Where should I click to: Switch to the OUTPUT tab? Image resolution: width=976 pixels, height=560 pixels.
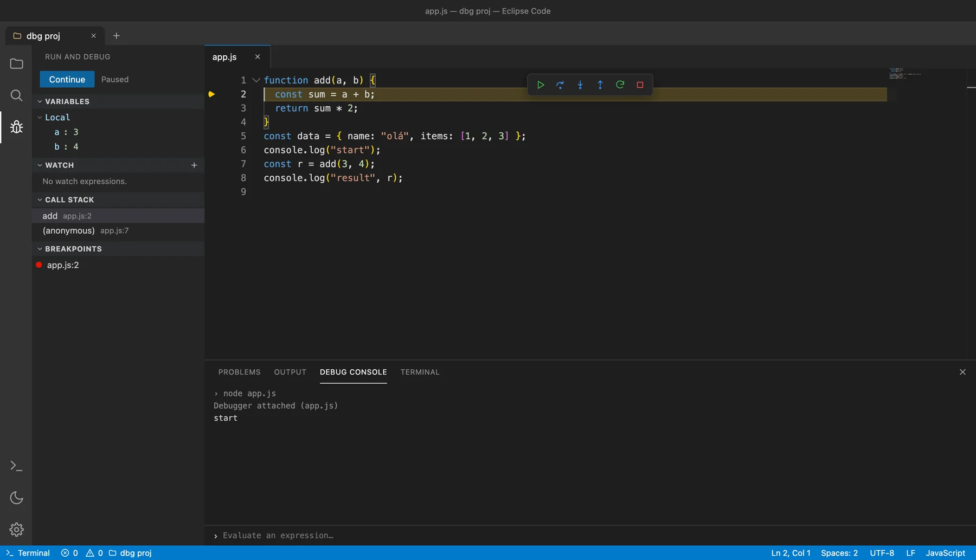[x=290, y=372]
